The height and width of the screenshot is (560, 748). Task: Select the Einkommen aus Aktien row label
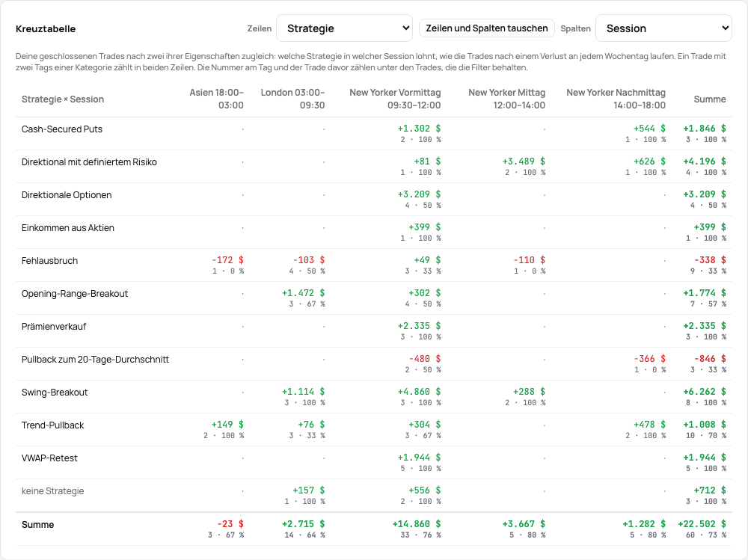(x=68, y=228)
